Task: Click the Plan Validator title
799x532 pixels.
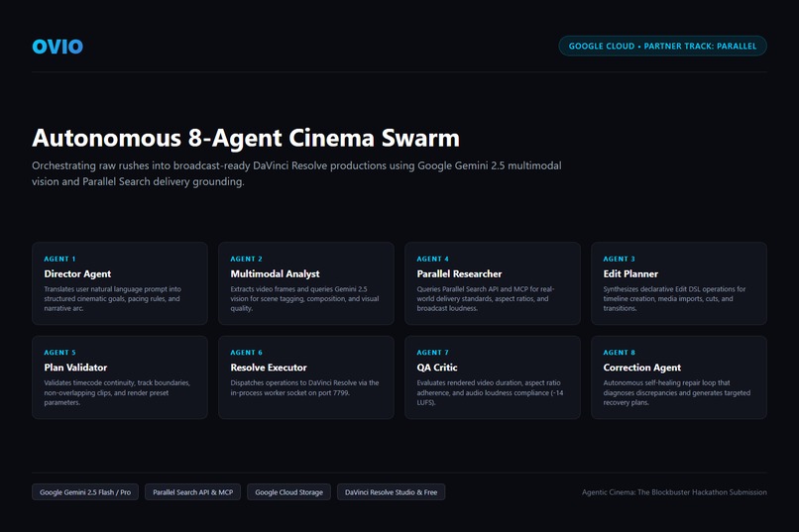Action: pos(75,368)
